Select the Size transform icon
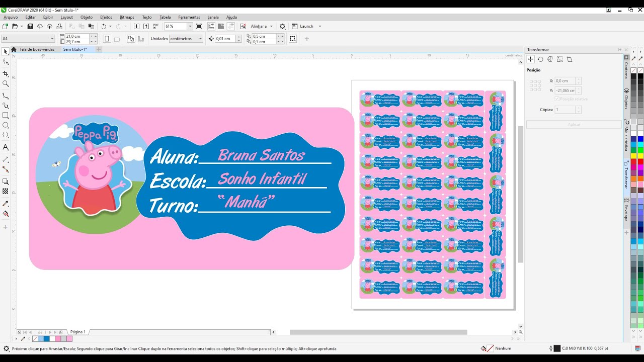 559,59
